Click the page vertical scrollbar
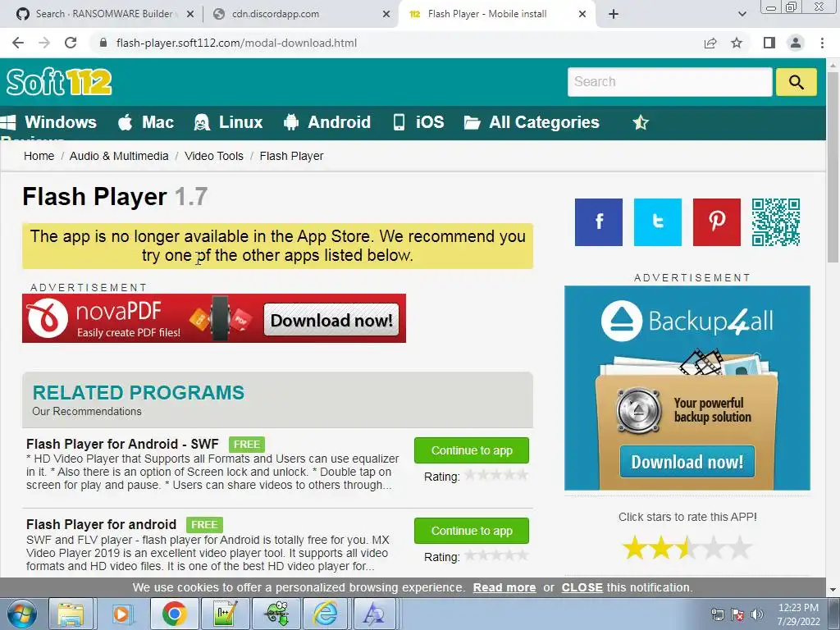Viewport: 840px width, 630px height. point(833,166)
